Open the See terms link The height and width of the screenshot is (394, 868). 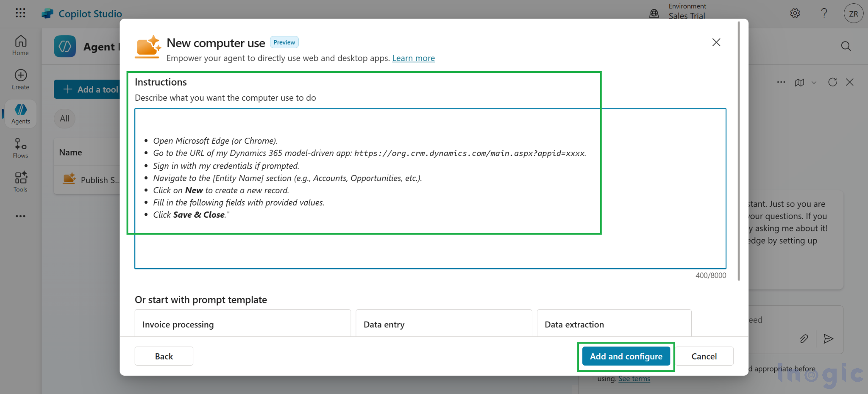(634, 379)
